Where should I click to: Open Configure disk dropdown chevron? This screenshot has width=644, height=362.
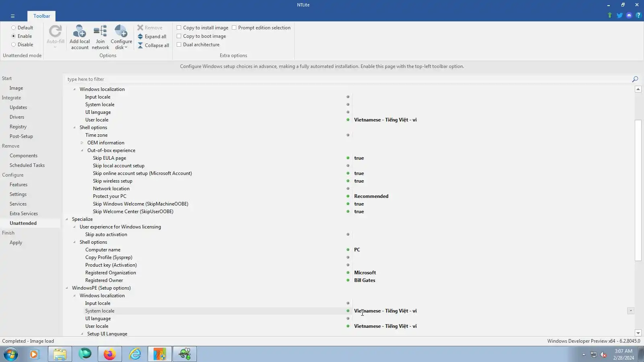(x=126, y=47)
